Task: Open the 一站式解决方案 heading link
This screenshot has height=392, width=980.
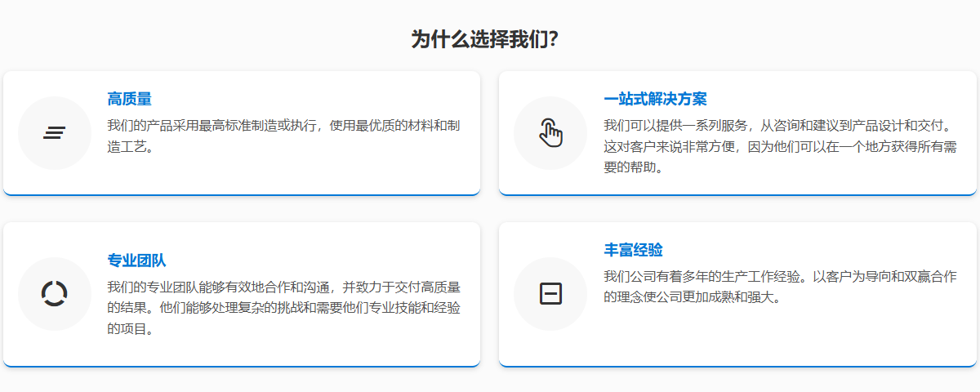Action: coord(655,99)
